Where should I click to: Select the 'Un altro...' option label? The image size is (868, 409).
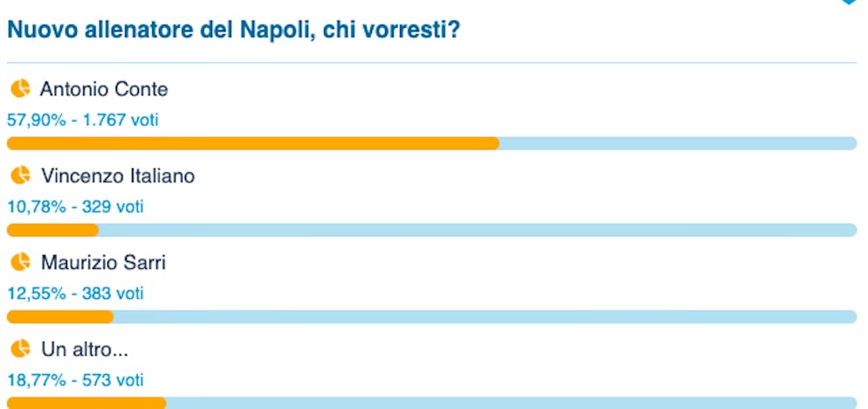click(85, 350)
